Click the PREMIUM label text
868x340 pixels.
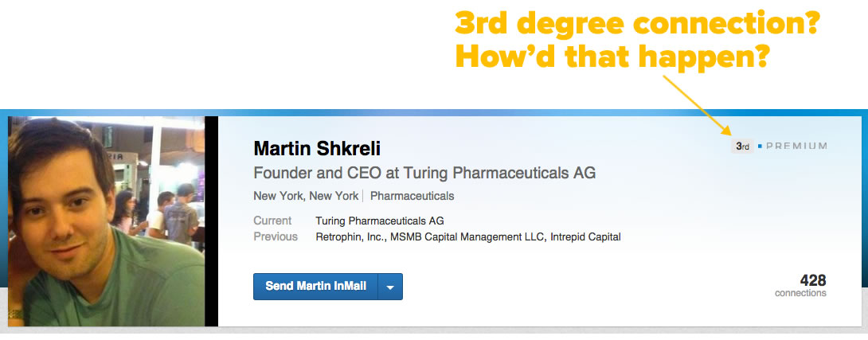point(796,147)
